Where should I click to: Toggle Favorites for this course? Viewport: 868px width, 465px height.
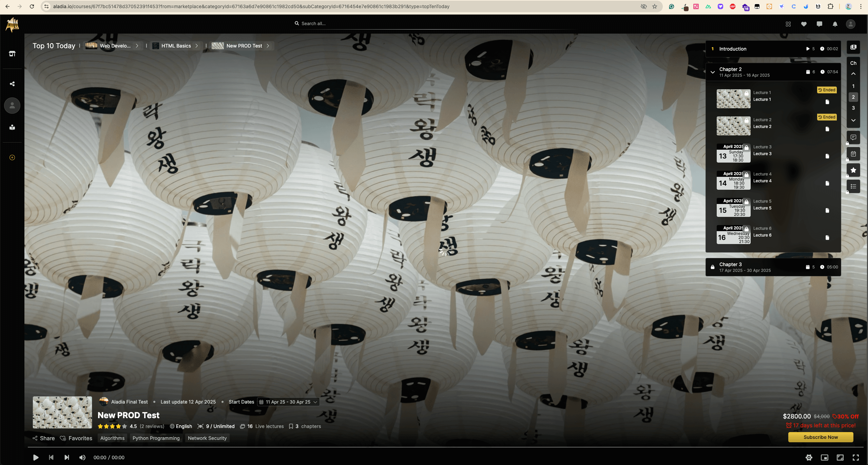point(76,438)
